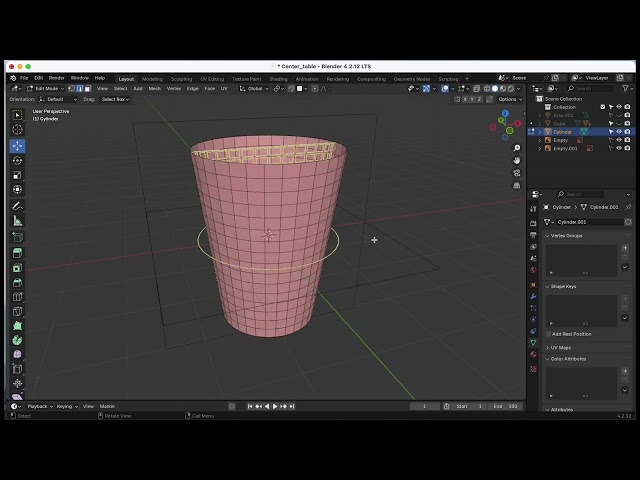Toggle the camera view icon in the viewport
This screenshot has height=480, width=640.
click(x=517, y=173)
